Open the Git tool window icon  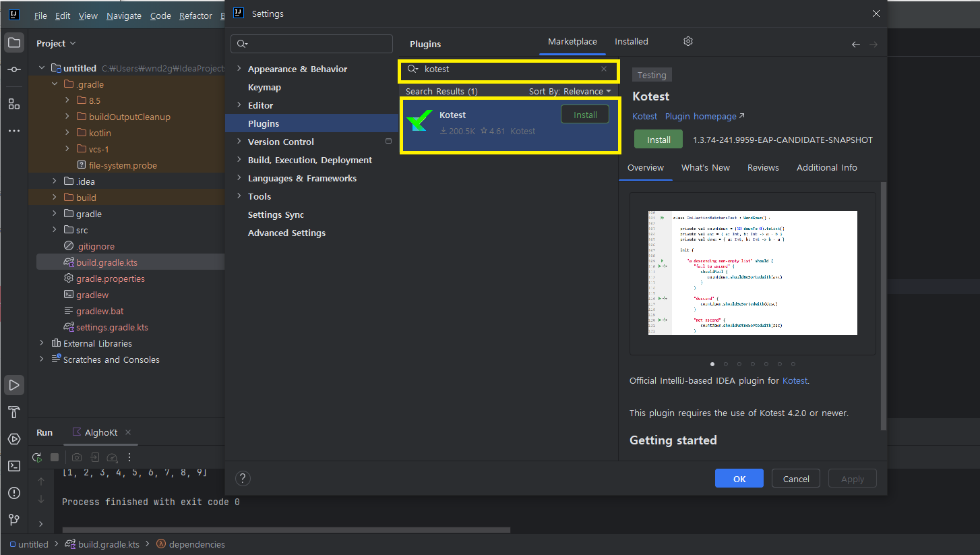[x=14, y=520]
